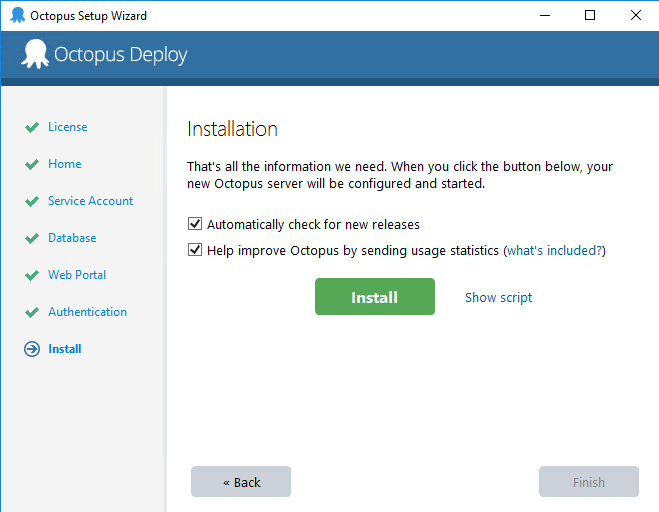Click the green Install button
The image size is (659, 512).
click(375, 297)
